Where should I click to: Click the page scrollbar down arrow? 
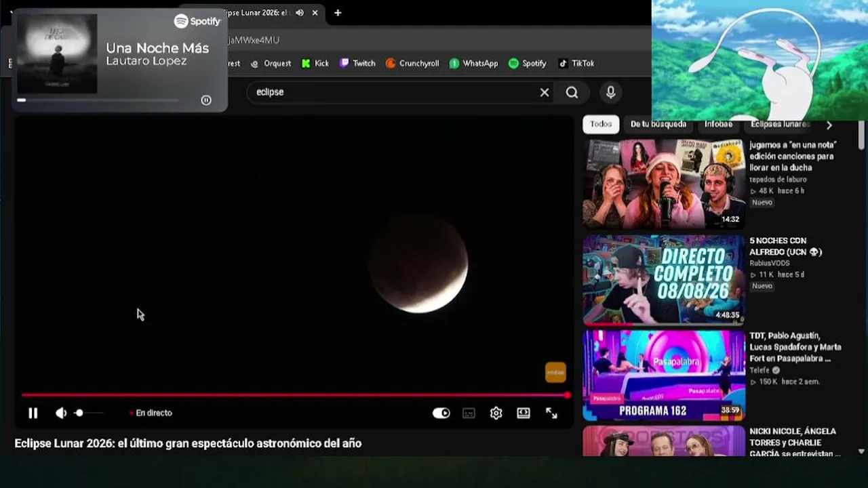(862, 451)
